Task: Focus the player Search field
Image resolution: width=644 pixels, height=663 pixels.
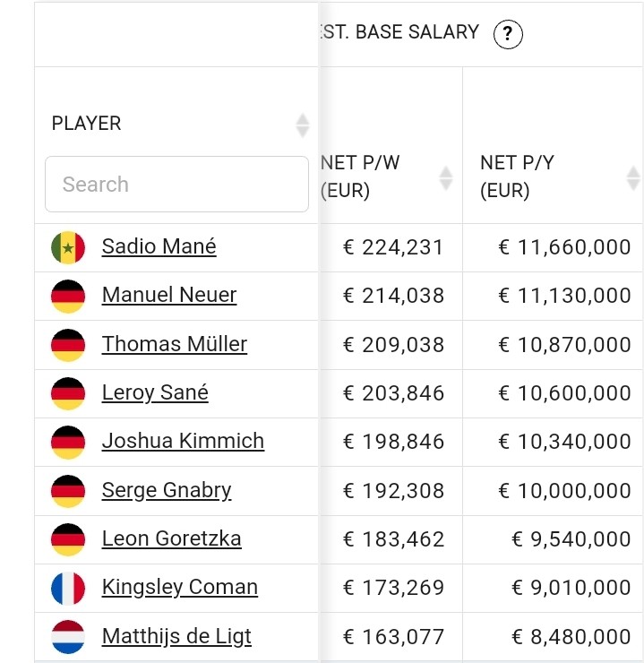Action: pyautogui.click(x=176, y=185)
